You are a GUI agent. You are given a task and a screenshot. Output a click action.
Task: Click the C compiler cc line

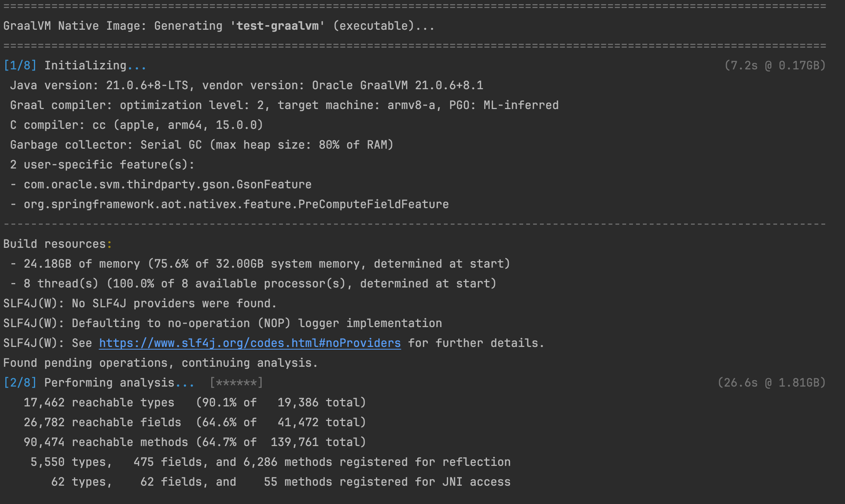pyautogui.click(x=137, y=125)
